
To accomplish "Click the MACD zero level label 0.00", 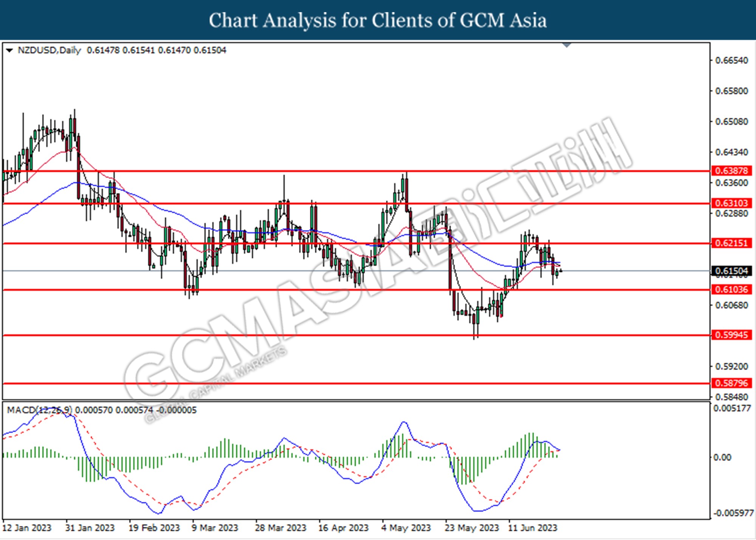I will pyautogui.click(x=722, y=458).
